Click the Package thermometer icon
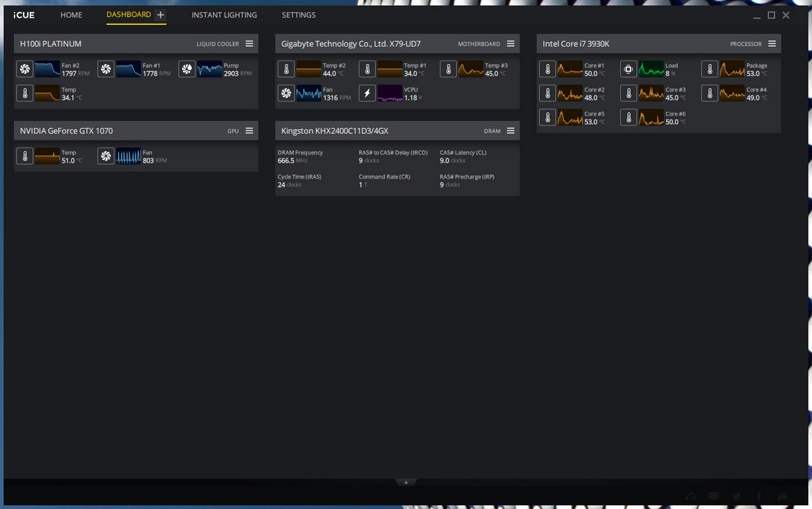The width and height of the screenshot is (812, 509). pos(710,69)
